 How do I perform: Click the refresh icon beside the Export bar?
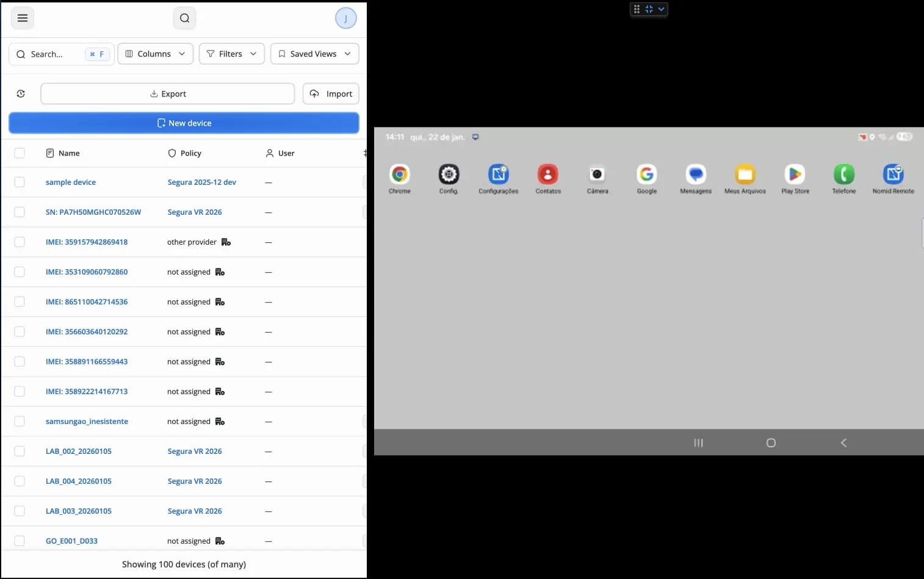20,93
